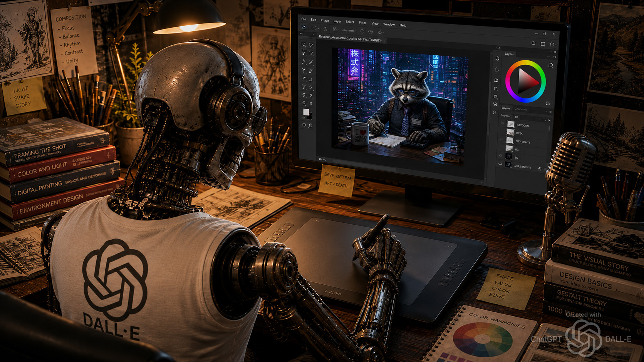Open the Filter menu
Image resolution: width=644 pixels, height=362 pixels.
coord(362,23)
